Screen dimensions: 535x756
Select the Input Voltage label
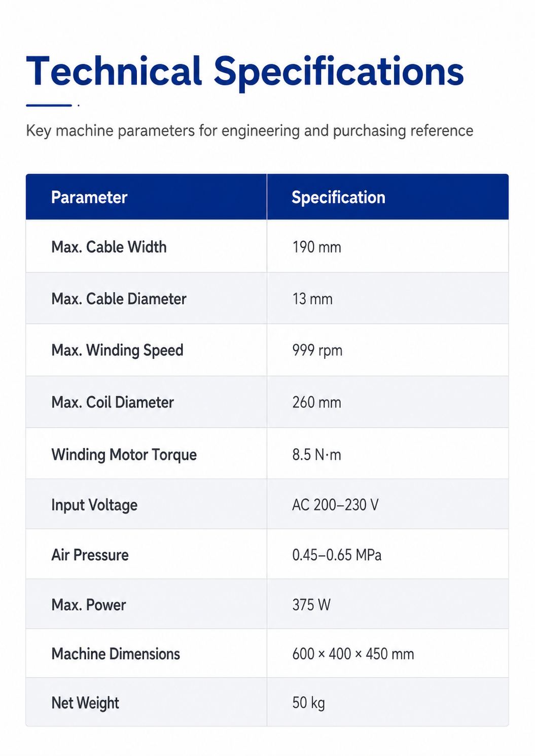pyautogui.click(x=94, y=505)
